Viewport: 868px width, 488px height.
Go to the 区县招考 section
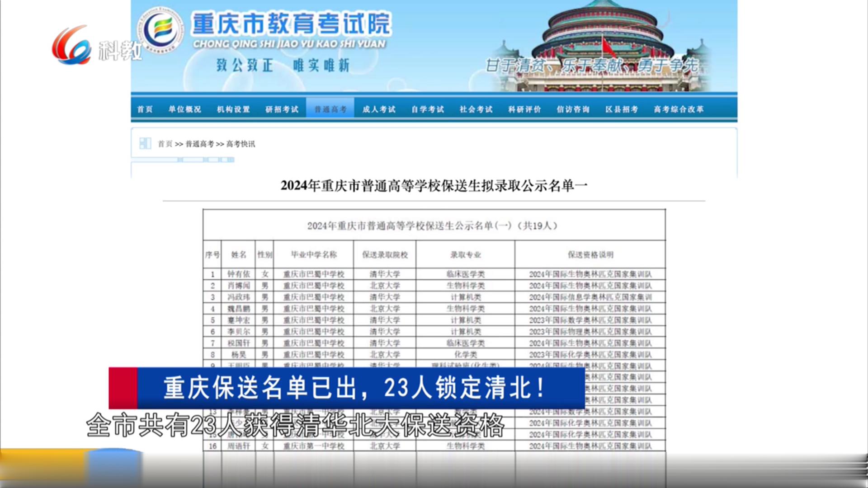coord(622,109)
